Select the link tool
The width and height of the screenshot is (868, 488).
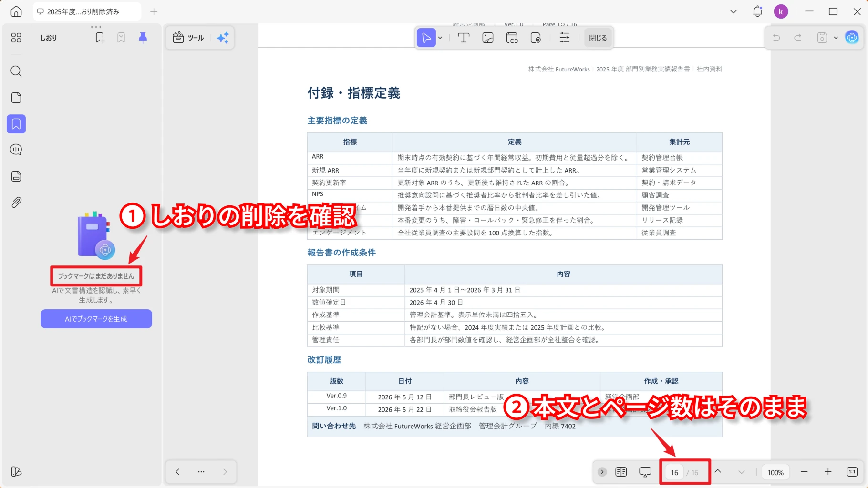tap(512, 38)
